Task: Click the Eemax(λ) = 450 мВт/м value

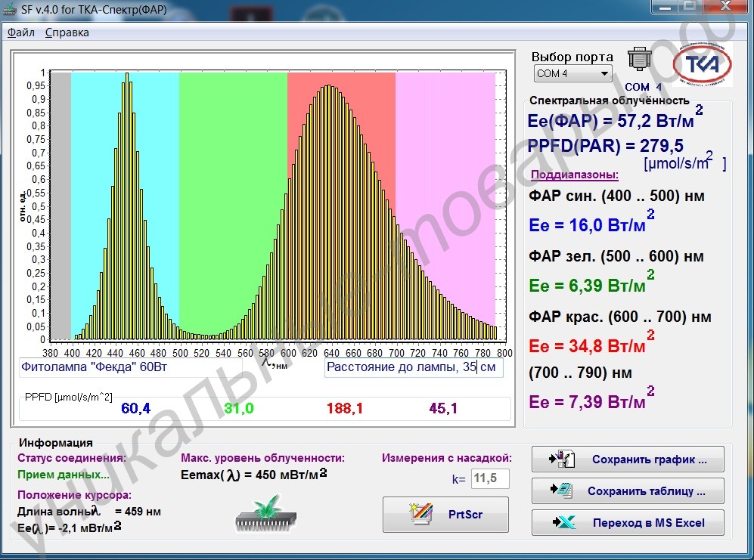Action: click(253, 475)
